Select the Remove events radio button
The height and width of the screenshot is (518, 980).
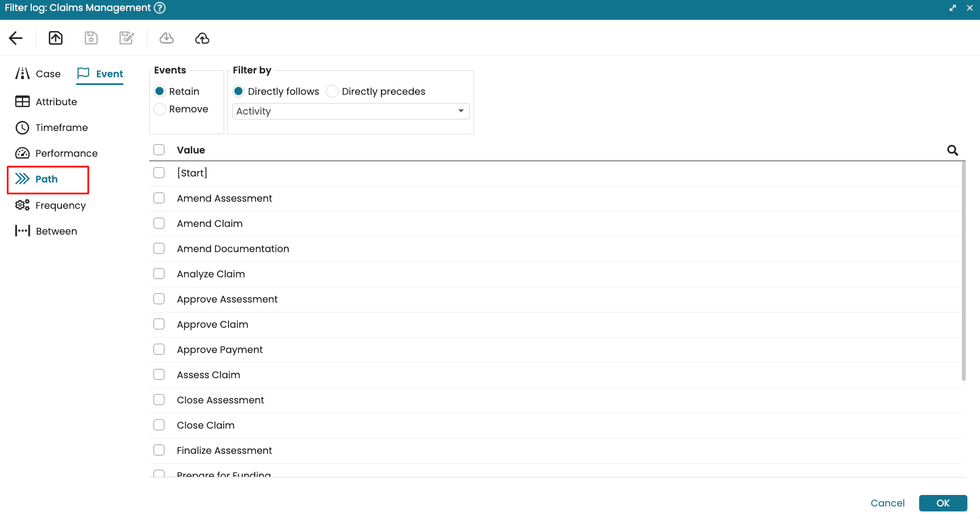tap(160, 109)
